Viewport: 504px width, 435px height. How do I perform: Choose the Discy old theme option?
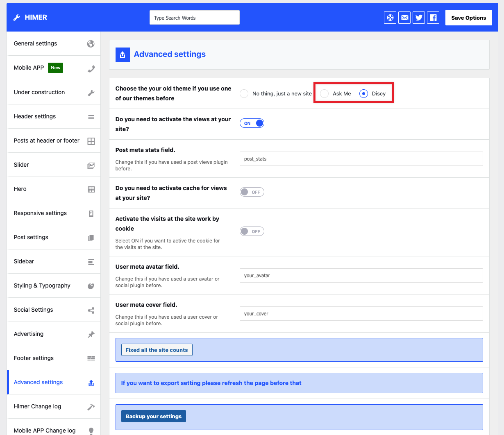363,93
